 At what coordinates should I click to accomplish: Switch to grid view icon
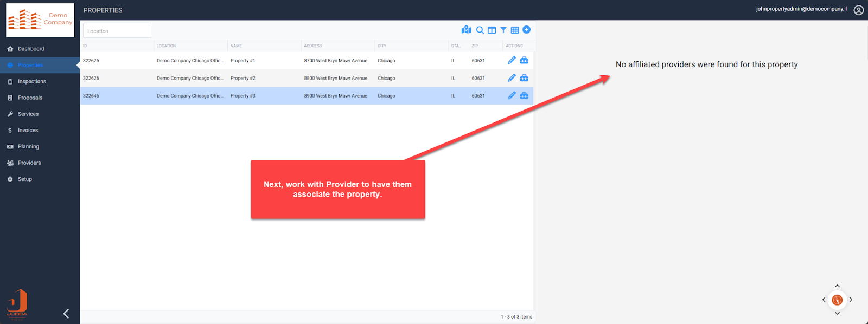pos(515,30)
